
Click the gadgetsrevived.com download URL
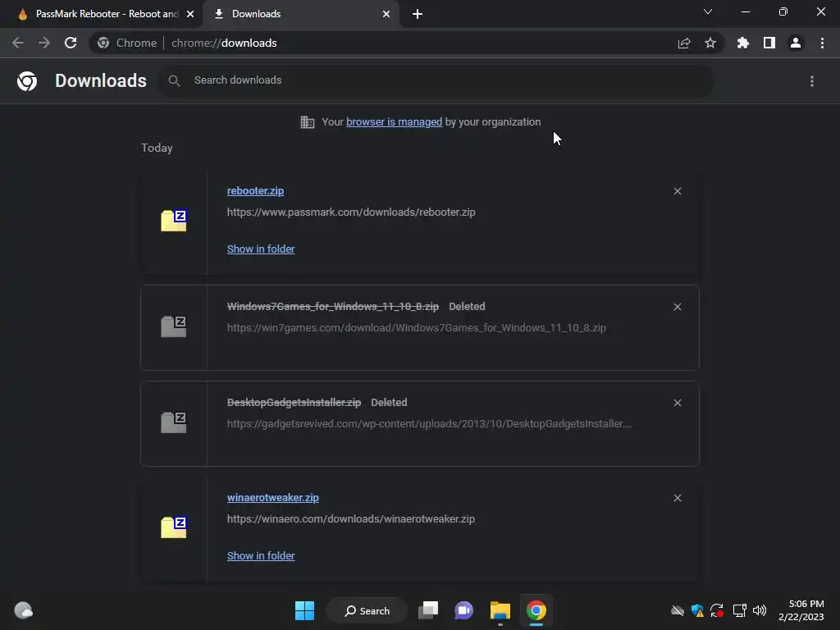pos(430,424)
